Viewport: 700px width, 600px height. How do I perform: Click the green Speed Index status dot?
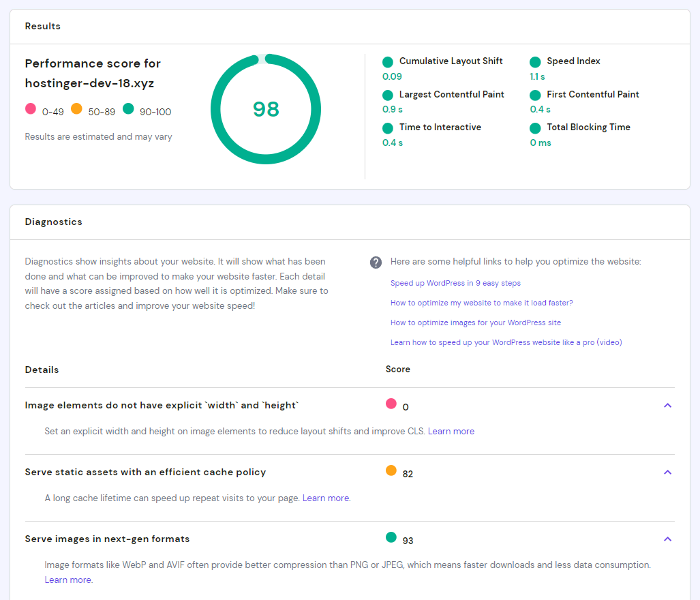click(x=535, y=62)
